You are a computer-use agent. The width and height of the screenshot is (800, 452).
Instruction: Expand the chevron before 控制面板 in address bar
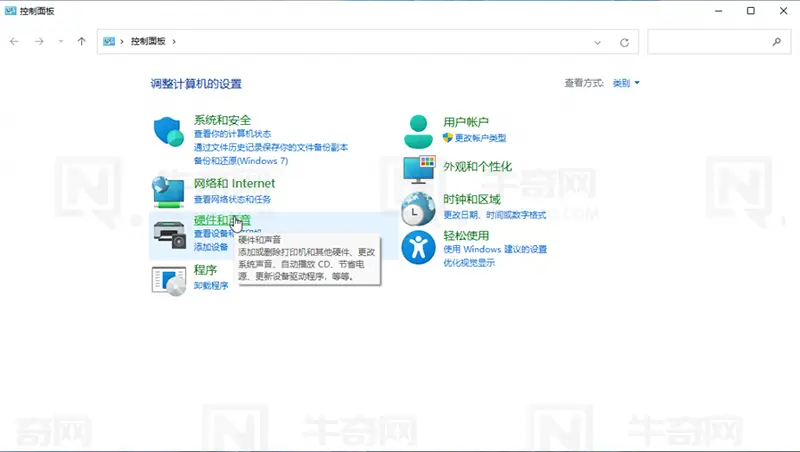click(122, 41)
